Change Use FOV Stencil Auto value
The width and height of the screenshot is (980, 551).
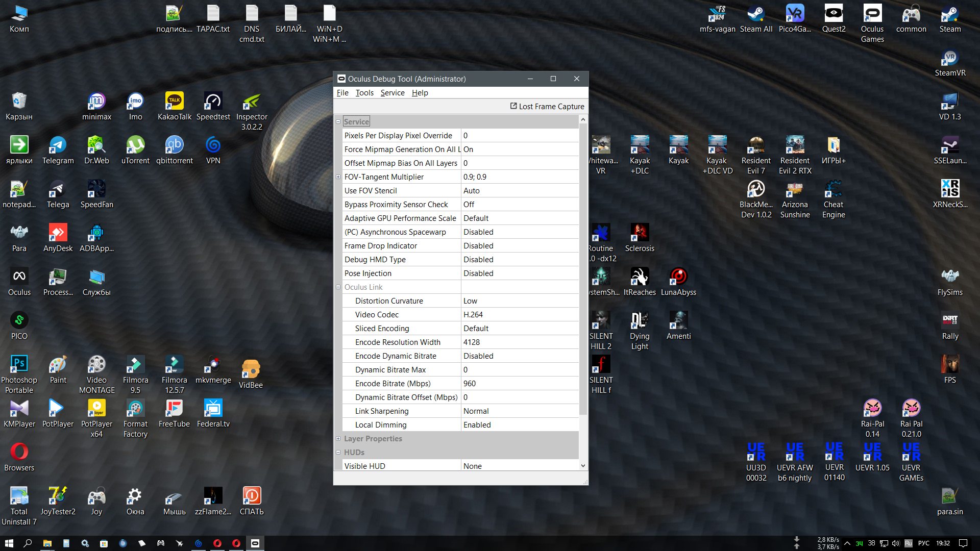[x=520, y=190]
